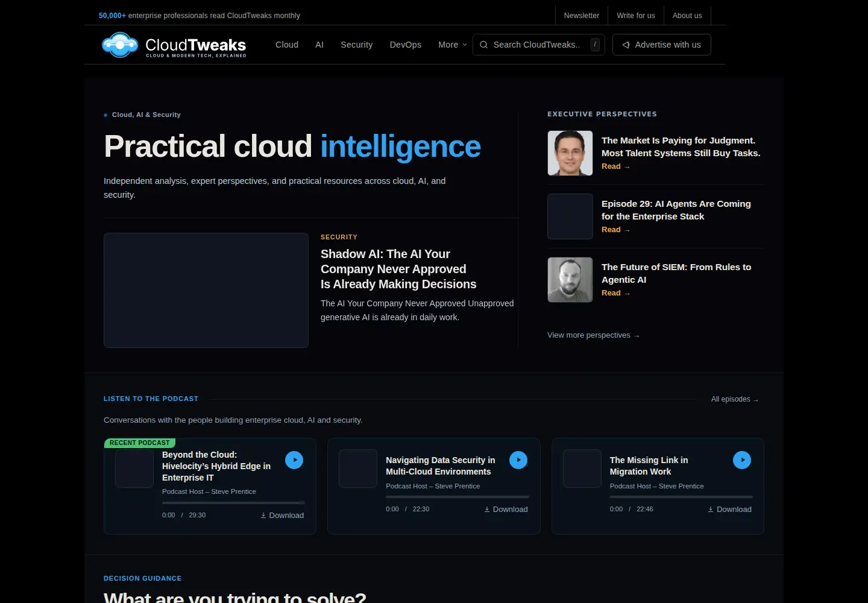Viewport: 868px width, 603px height.
Task: Seek in The Missing Link progress bar
Action: [x=681, y=497]
